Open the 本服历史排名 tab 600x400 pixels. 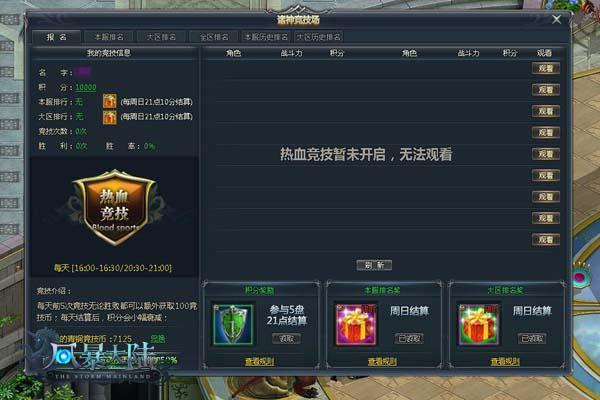[x=266, y=37]
